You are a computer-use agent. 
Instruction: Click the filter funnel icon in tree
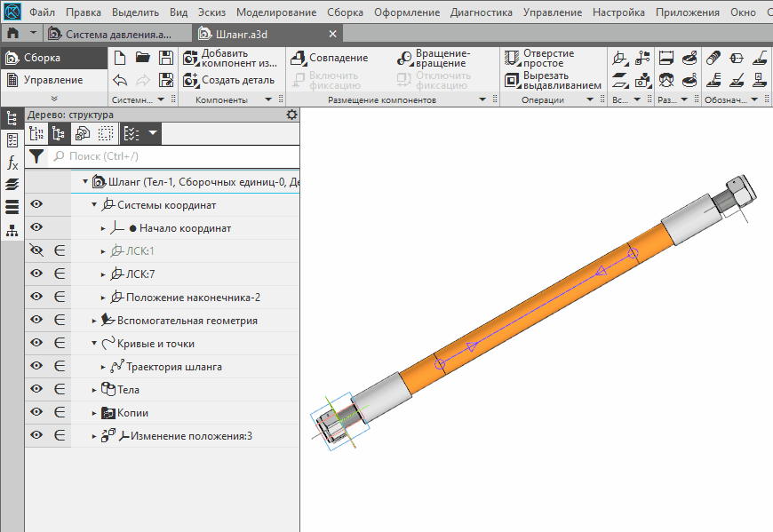pyautogui.click(x=36, y=156)
